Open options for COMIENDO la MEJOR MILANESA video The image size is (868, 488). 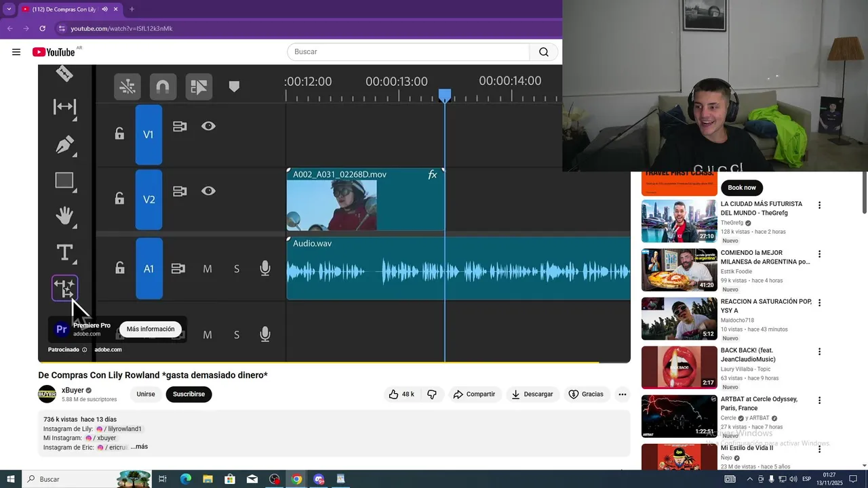[x=819, y=254]
